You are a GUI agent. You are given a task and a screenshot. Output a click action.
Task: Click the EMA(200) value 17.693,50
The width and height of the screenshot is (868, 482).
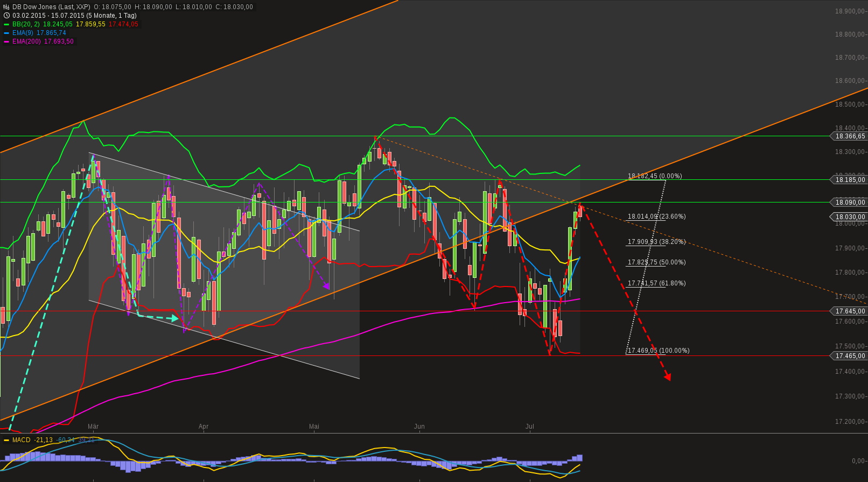[59, 41]
